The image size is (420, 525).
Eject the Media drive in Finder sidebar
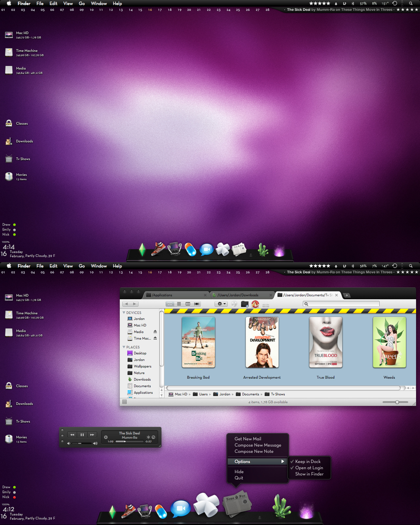tap(155, 332)
